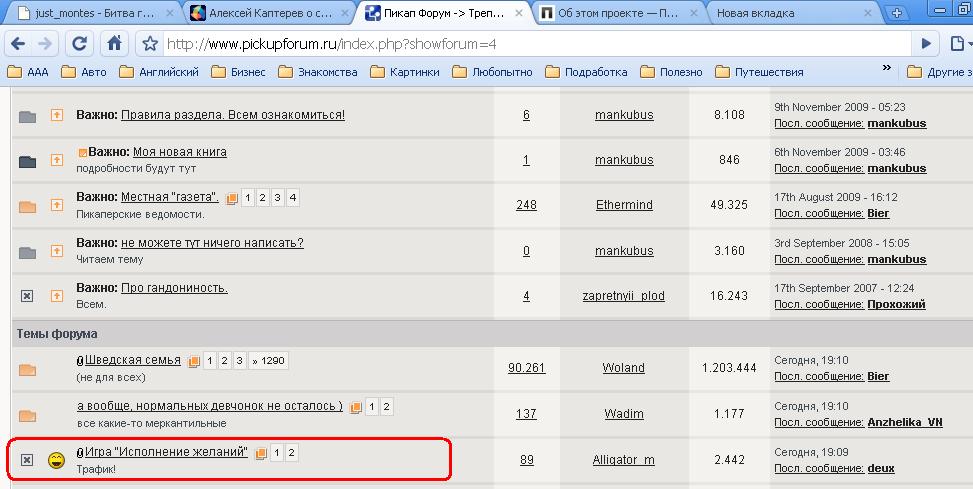Click the pinned arrow icon next to 'Моя новая книга'
Viewport: 973px width, 489px height.
tap(57, 160)
